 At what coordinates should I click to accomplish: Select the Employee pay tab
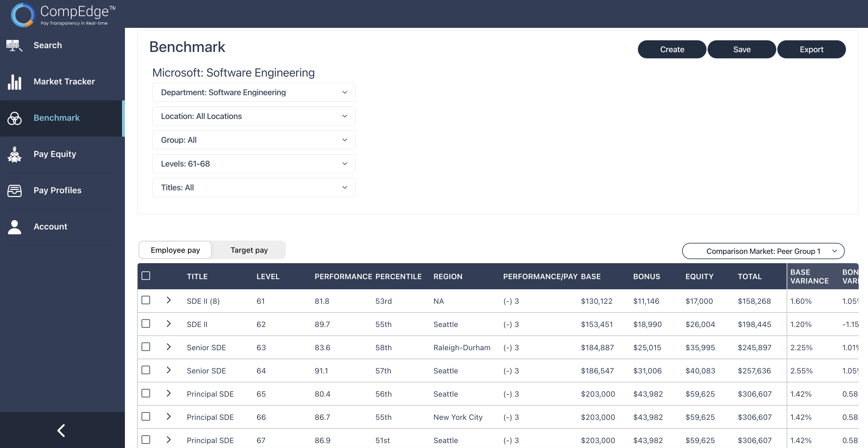[175, 250]
